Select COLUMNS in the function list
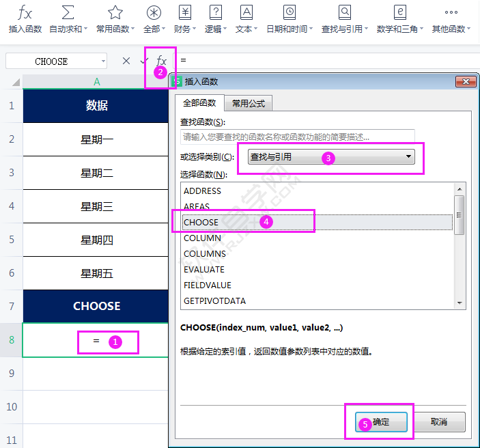 pos(317,253)
